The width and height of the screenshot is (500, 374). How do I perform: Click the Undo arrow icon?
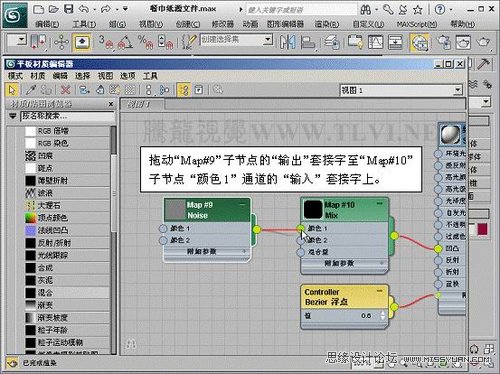point(83,9)
